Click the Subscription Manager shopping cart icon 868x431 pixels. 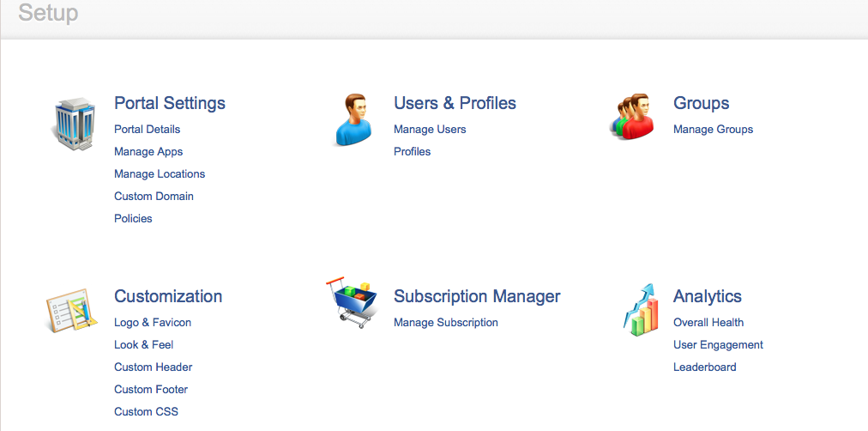click(x=352, y=302)
